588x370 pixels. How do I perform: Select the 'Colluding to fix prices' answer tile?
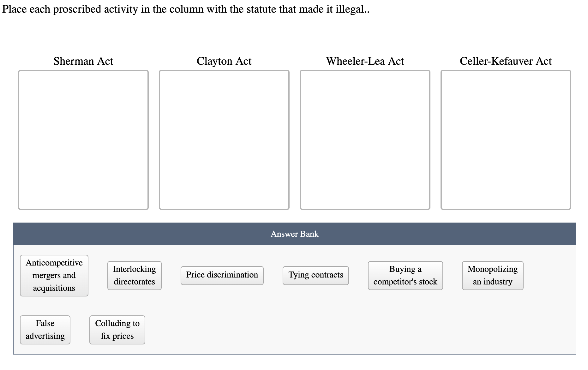(x=117, y=330)
